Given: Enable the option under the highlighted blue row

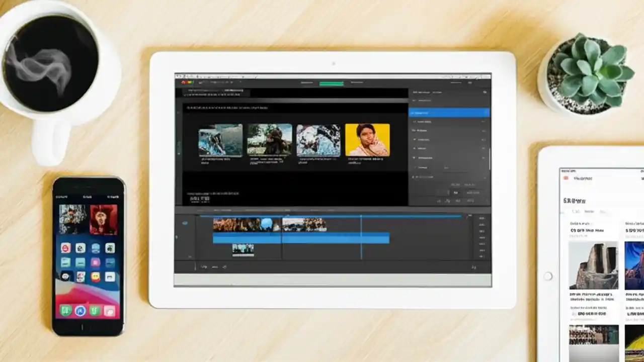Looking at the screenshot, I should [x=448, y=122].
